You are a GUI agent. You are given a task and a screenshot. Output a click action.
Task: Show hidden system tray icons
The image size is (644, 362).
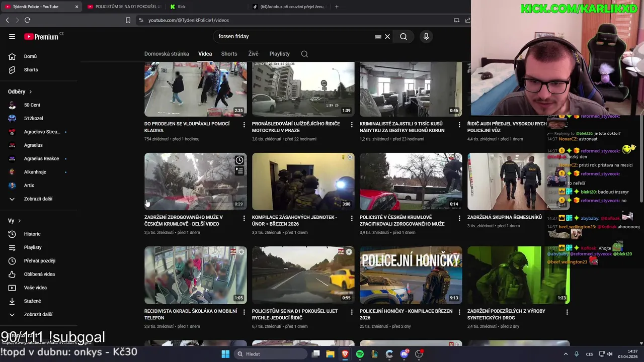coord(566,354)
